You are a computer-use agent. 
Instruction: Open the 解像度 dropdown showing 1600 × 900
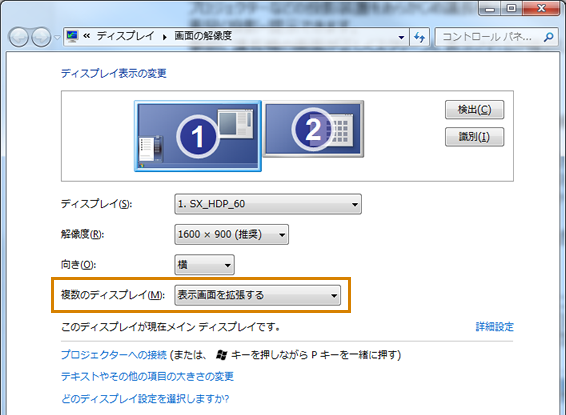coord(231,235)
